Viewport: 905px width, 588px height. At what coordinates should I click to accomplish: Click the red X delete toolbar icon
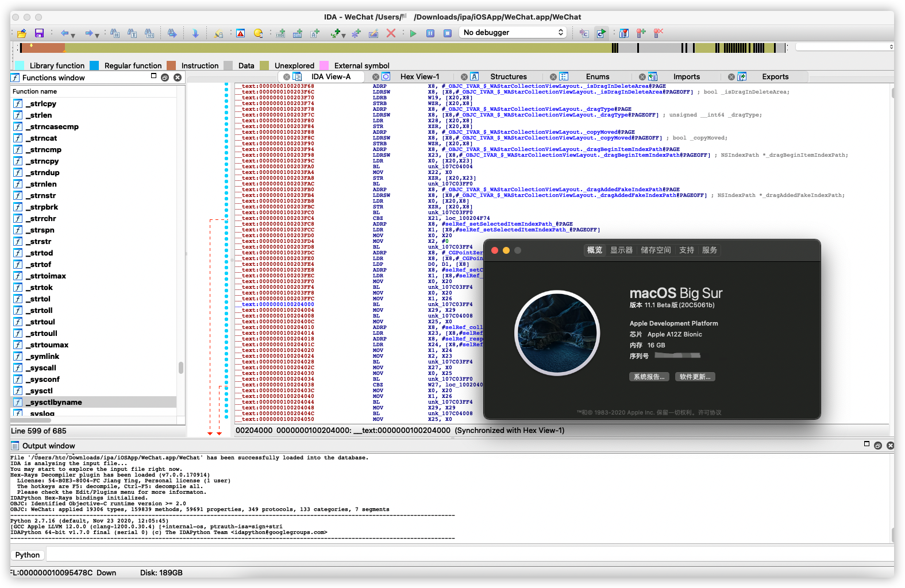click(x=391, y=33)
